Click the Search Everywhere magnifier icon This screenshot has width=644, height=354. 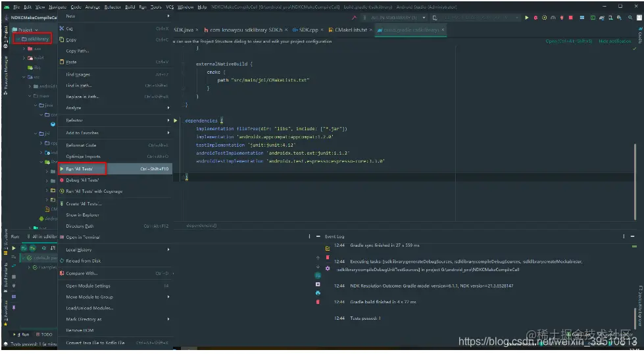point(630,18)
